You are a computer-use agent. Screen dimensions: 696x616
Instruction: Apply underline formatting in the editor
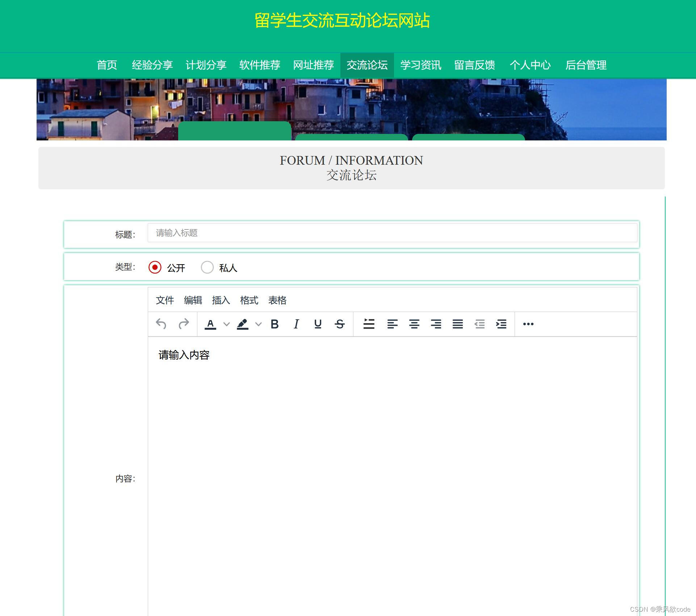coord(318,324)
